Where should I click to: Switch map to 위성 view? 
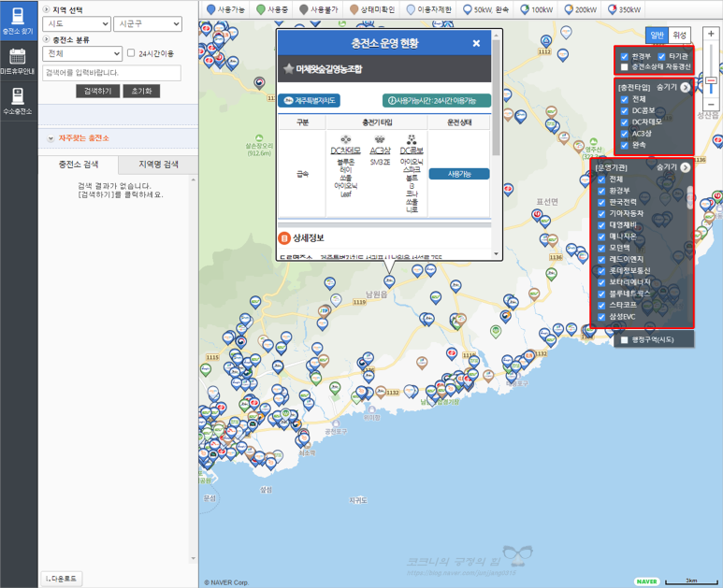tap(681, 34)
